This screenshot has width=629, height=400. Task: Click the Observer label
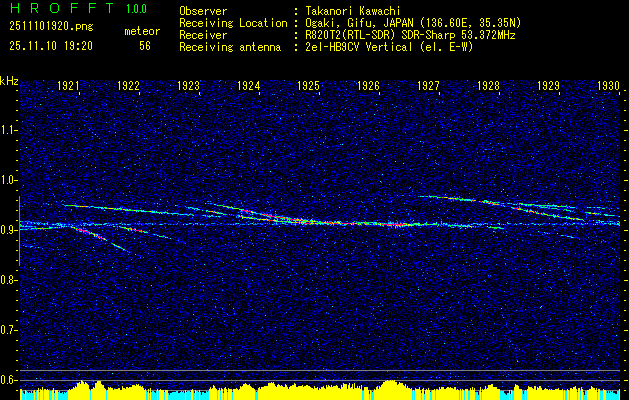click(203, 11)
